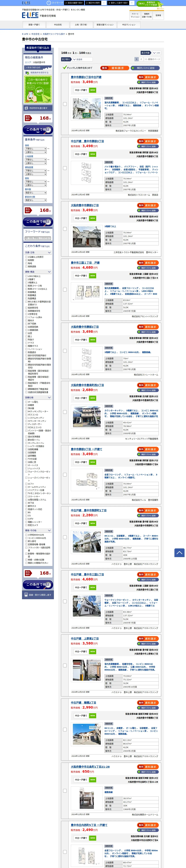This screenshot has height=868, width=186.
Task: Enable 南側道路 filter checkbox
Action: (x=26, y=266)
